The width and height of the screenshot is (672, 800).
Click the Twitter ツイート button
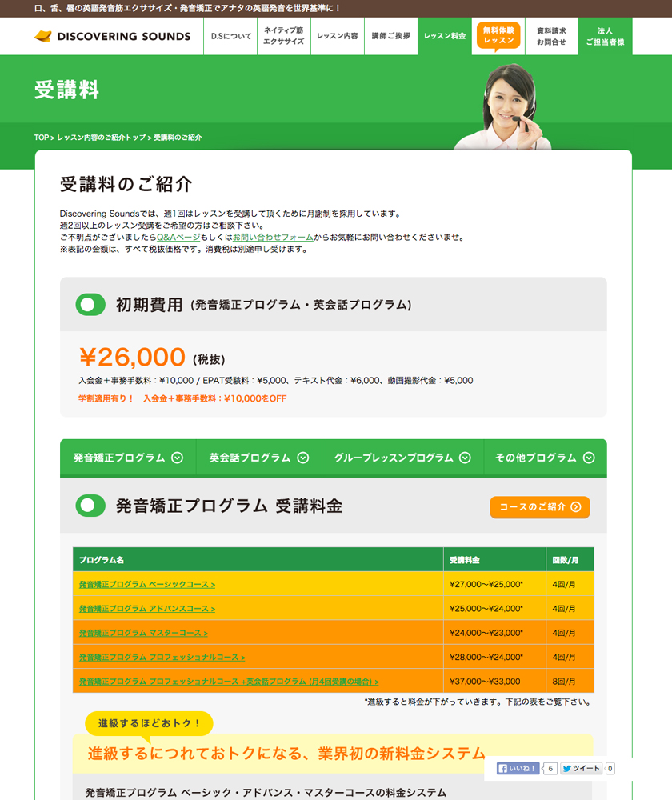coord(581,769)
